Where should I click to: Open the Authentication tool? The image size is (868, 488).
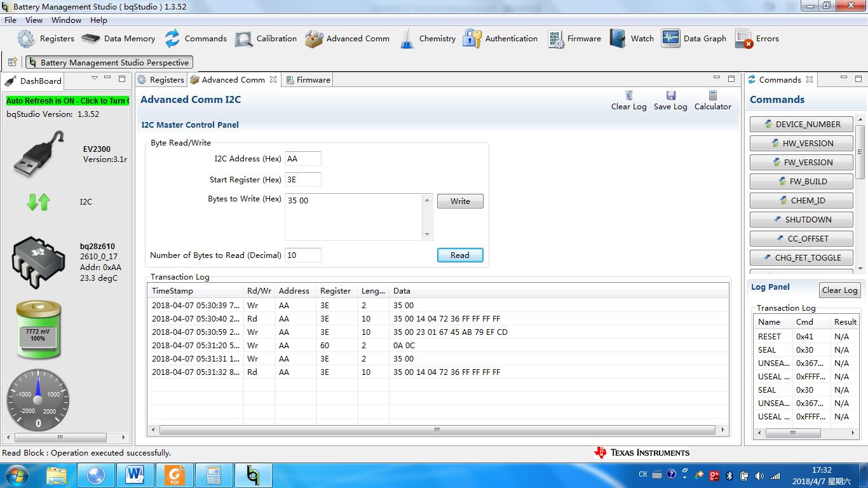(500, 39)
